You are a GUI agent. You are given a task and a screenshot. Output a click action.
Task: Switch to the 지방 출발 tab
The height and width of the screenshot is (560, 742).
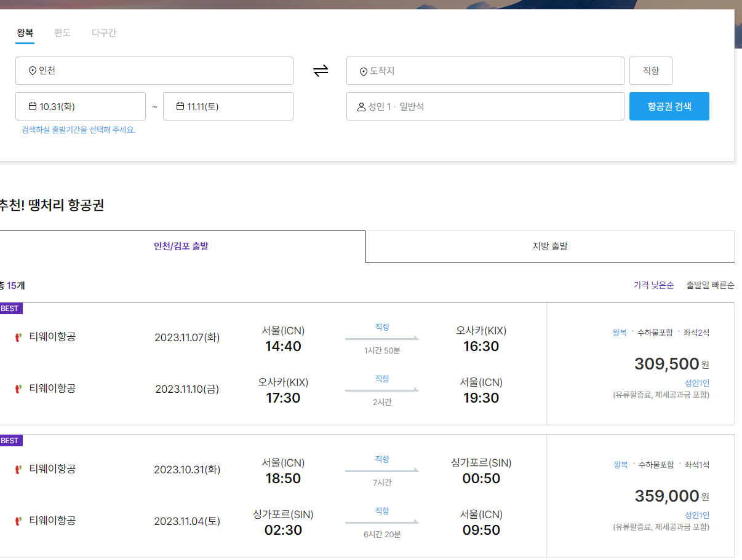click(x=549, y=246)
